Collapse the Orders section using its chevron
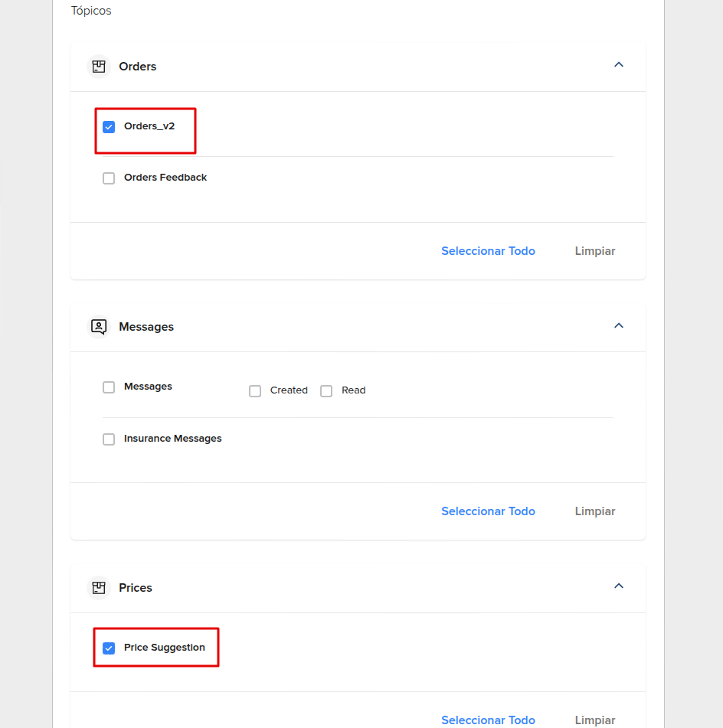Image resolution: width=723 pixels, height=728 pixels. coord(618,65)
